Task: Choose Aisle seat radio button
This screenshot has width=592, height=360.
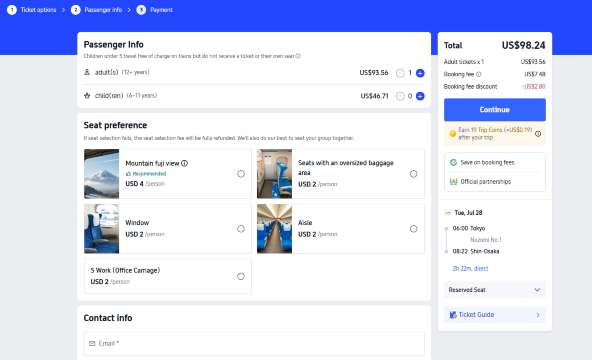Action: 413,229
